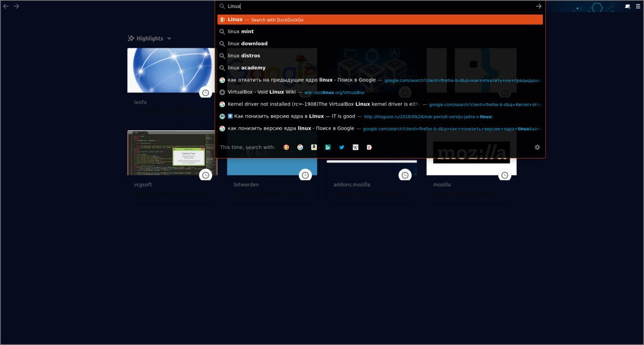The height and width of the screenshot is (345, 644).
Task: Choose the 'linux academy' suggestion
Action: (x=380, y=68)
